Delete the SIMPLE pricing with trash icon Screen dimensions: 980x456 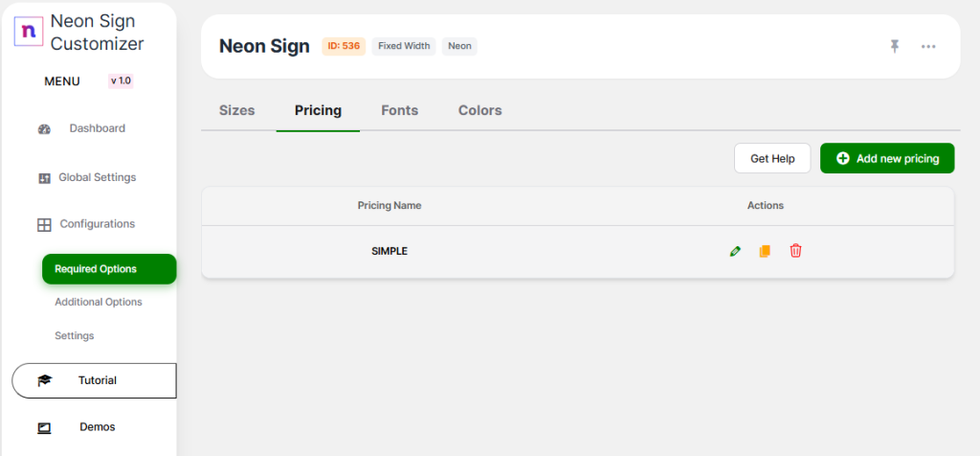click(795, 251)
